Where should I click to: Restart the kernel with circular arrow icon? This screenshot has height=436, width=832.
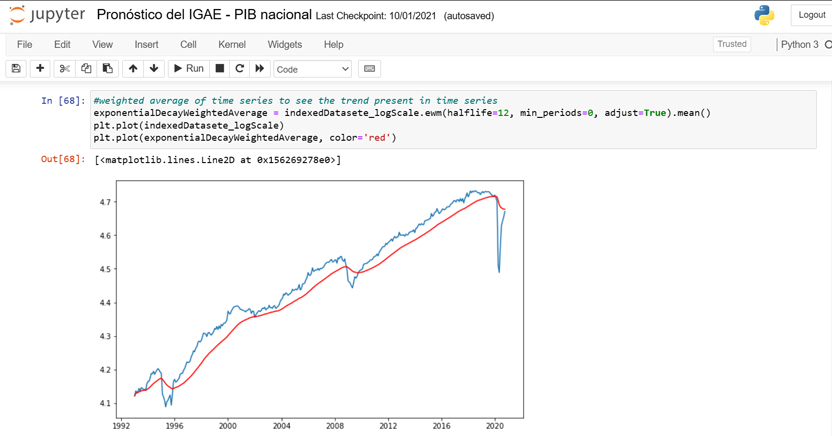[240, 69]
